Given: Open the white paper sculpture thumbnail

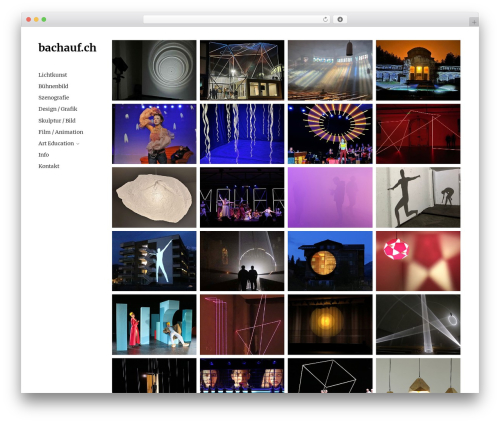Looking at the screenshot, I should click(154, 198).
